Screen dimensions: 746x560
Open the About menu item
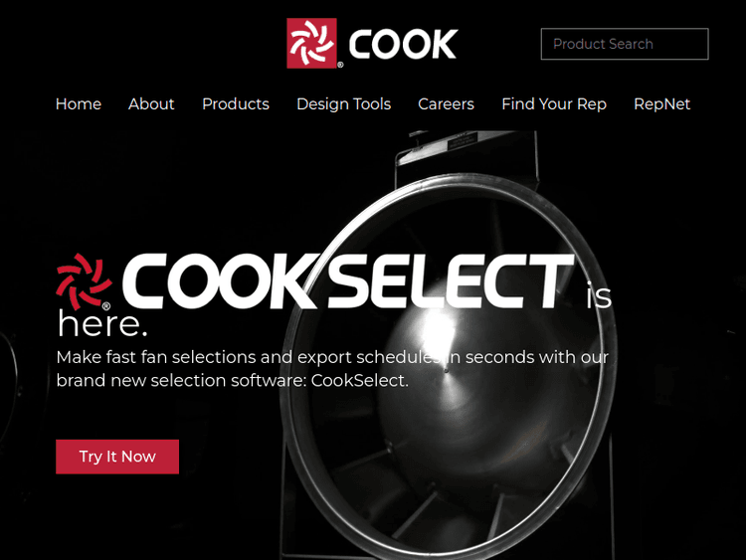click(x=151, y=103)
